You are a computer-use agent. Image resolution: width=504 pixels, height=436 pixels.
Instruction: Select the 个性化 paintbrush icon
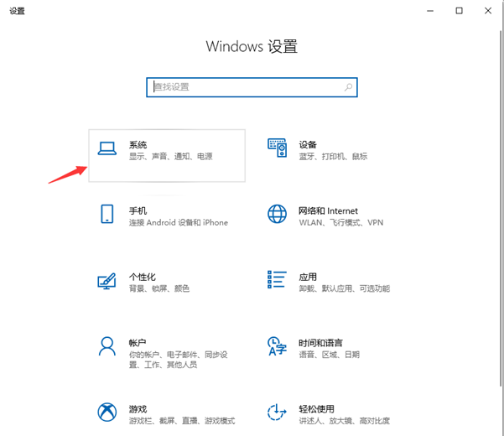[107, 281]
